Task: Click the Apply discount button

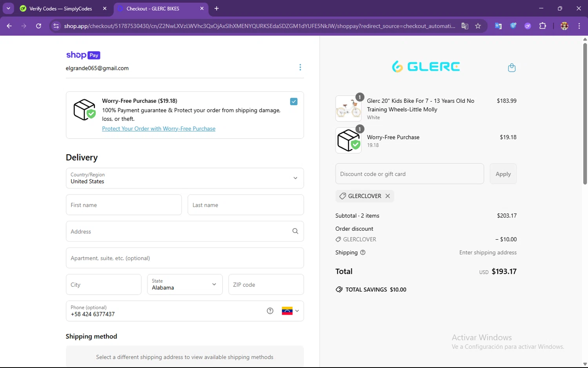Action: (503, 174)
